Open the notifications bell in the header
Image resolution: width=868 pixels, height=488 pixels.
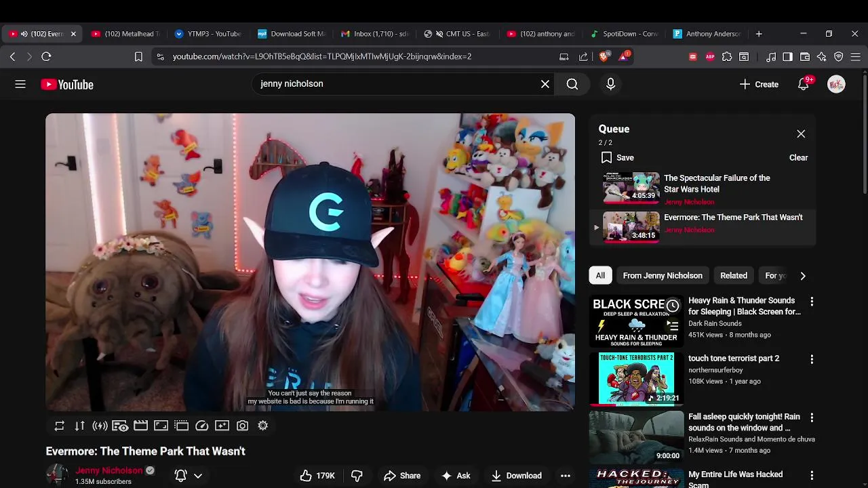(804, 84)
